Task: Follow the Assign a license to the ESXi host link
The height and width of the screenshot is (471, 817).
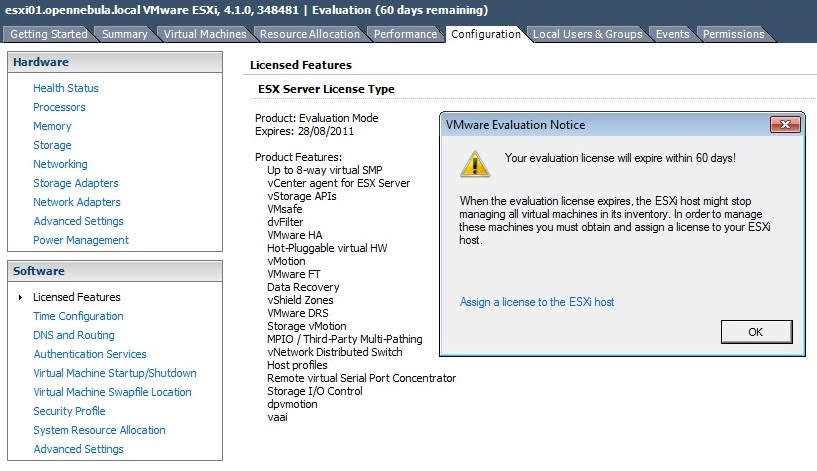Action: coord(537,302)
